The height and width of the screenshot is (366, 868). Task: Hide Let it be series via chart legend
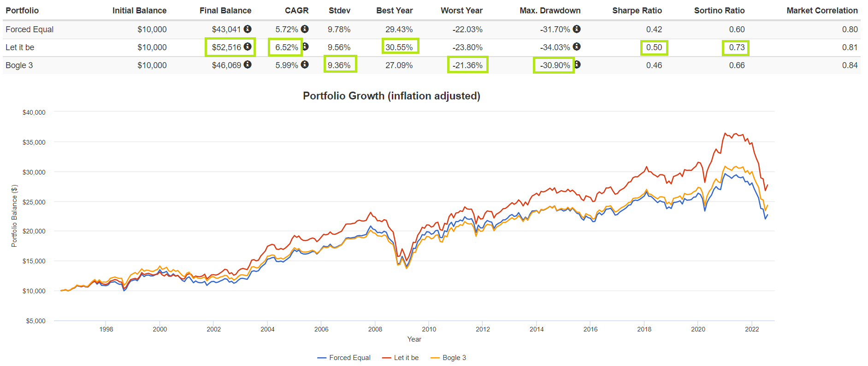tap(401, 358)
